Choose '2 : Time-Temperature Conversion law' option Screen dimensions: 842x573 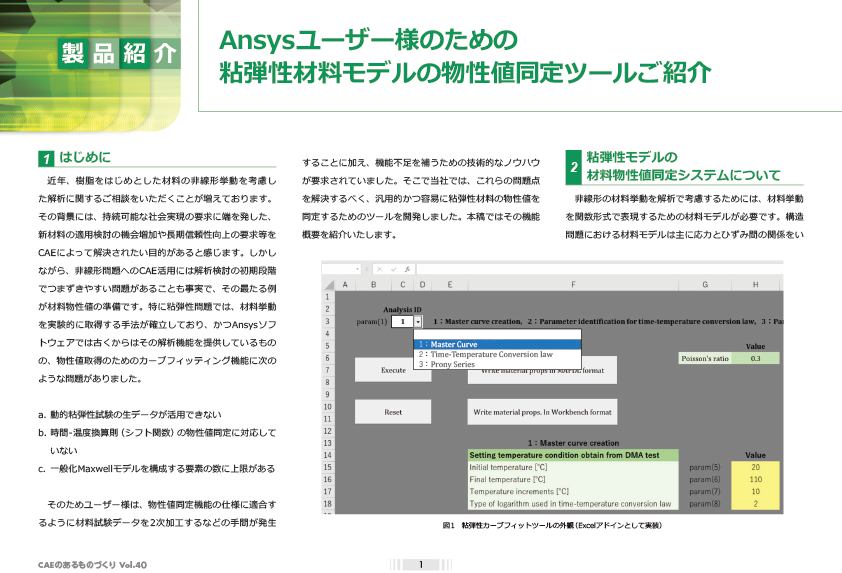[x=497, y=354]
